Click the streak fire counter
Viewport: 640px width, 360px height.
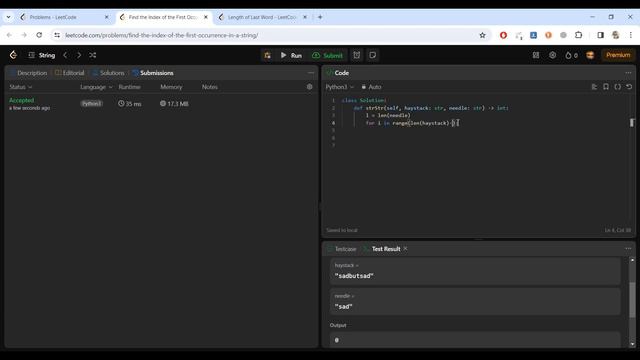click(571, 55)
